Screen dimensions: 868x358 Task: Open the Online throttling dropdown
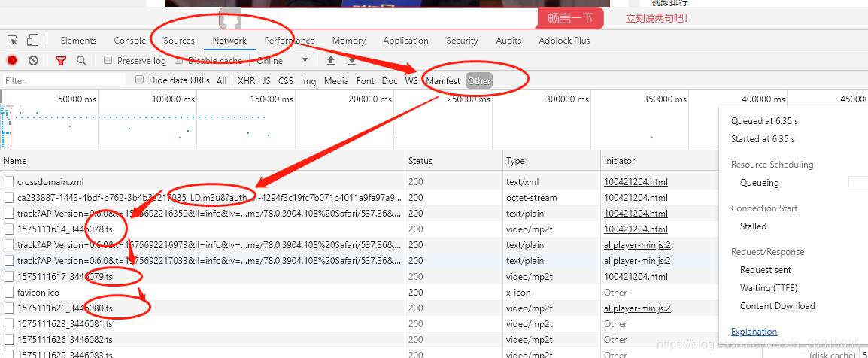[282, 60]
